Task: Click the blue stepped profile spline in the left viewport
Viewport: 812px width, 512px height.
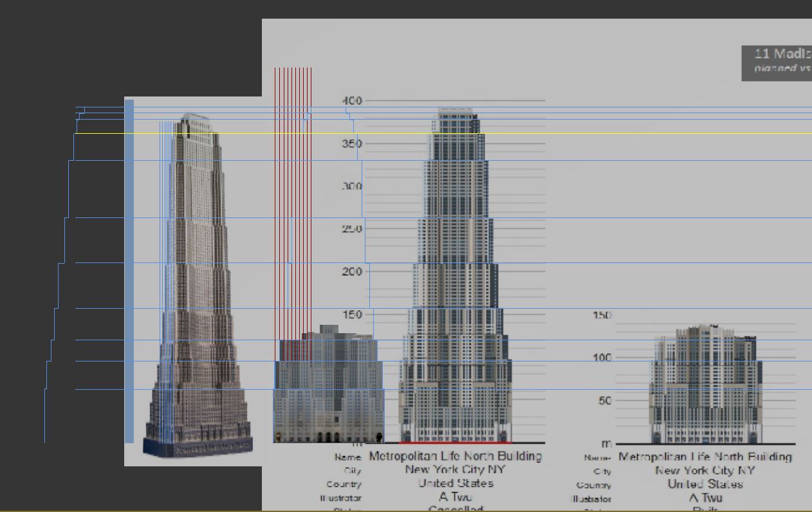Action: (64, 275)
